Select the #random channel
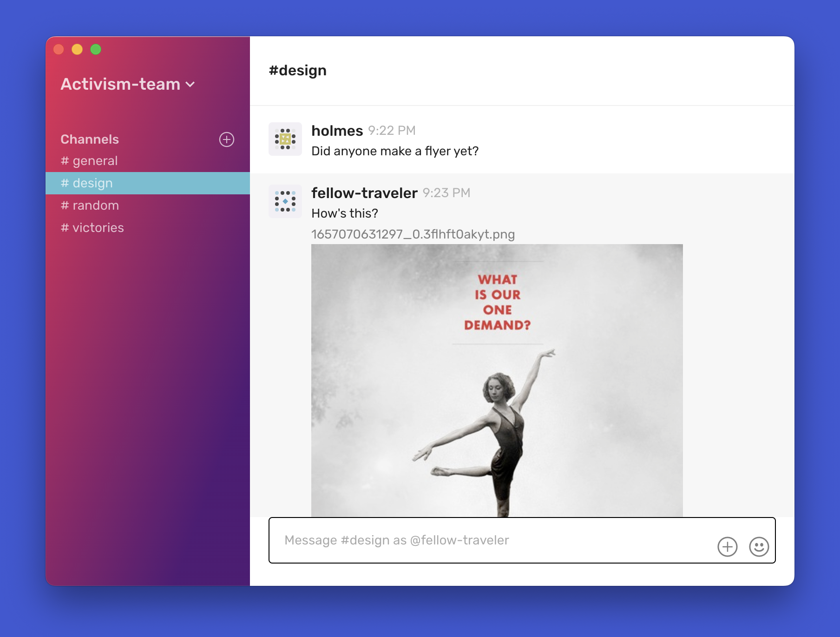The width and height of the screenshot is (840, 637). point(91,205)
